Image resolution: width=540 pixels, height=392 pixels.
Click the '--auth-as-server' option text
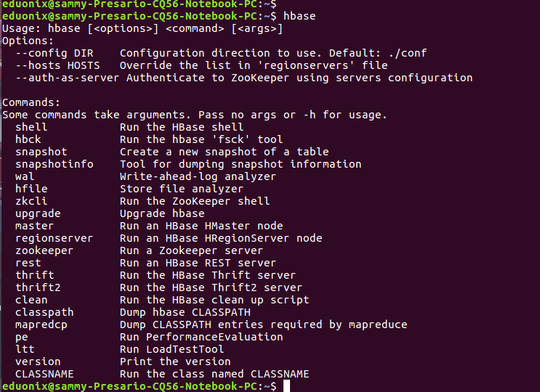[x=67, y=78]
